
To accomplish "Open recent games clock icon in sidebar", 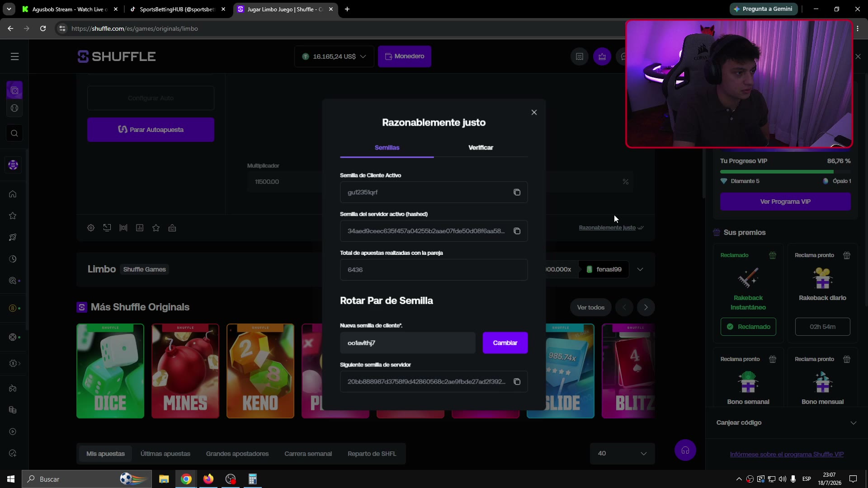I will tap(13, 259).
